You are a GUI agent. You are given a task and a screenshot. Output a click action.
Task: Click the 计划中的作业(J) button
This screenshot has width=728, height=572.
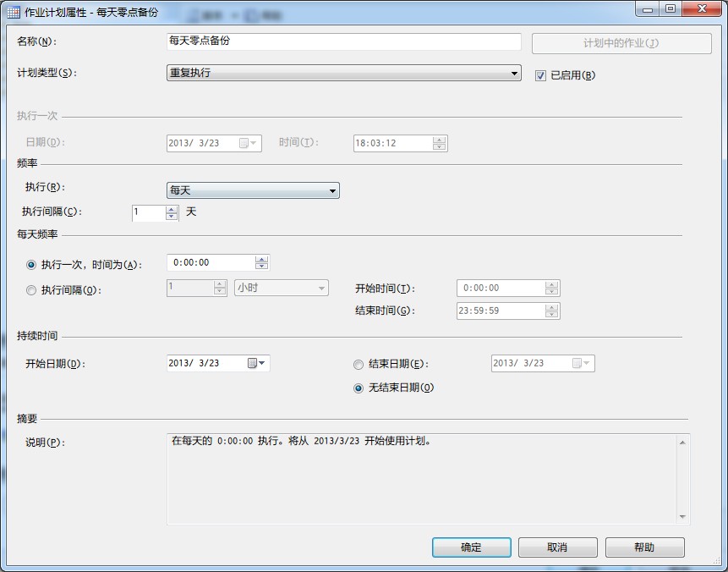[x=621, y=43]
